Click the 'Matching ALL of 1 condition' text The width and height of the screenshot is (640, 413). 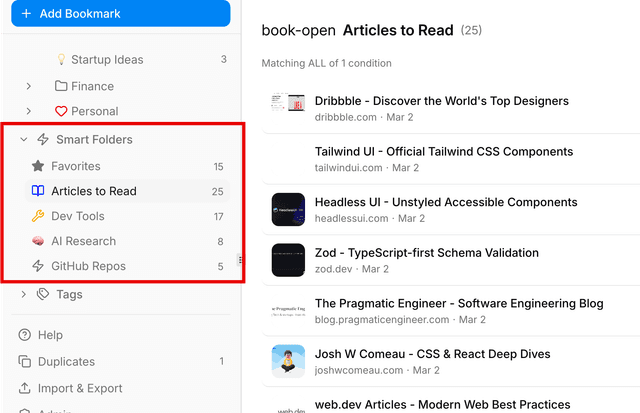click(x=327, y=63)
